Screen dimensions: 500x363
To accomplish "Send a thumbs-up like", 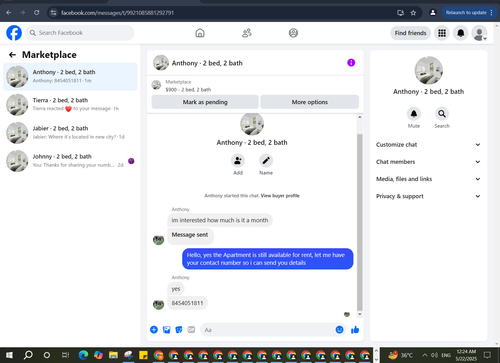I will coord(355,330).
